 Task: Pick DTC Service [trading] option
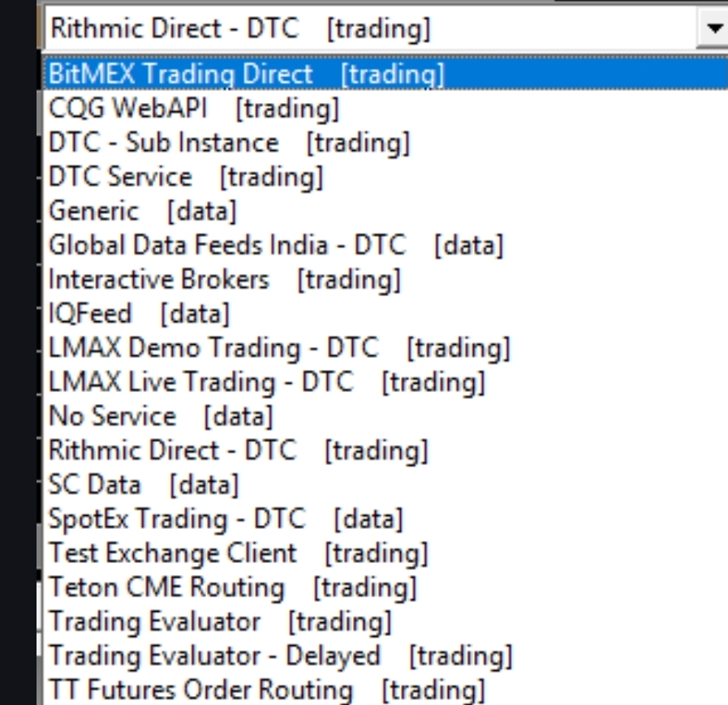(386, 177)
